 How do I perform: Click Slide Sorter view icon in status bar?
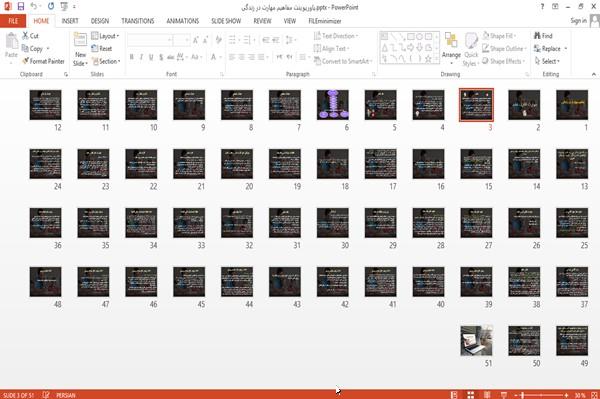coord(471,395)
